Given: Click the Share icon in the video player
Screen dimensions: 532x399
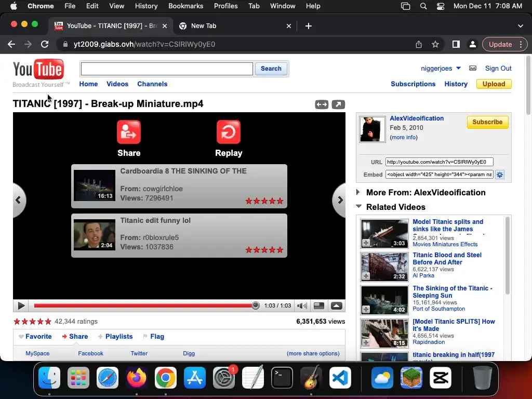Looking at the screenshot, I should [129, 132].
